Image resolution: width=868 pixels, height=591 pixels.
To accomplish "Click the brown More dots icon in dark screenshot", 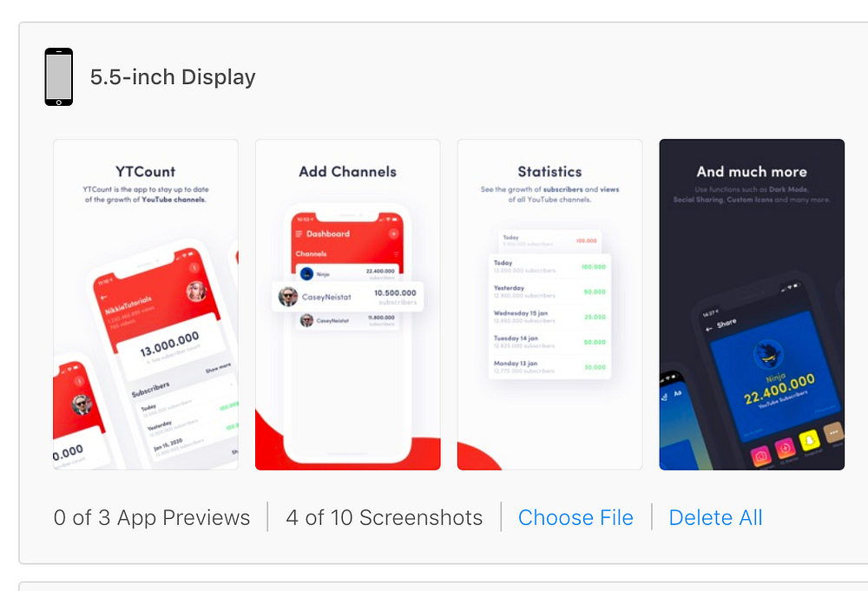I will click(x=832, y=432).
